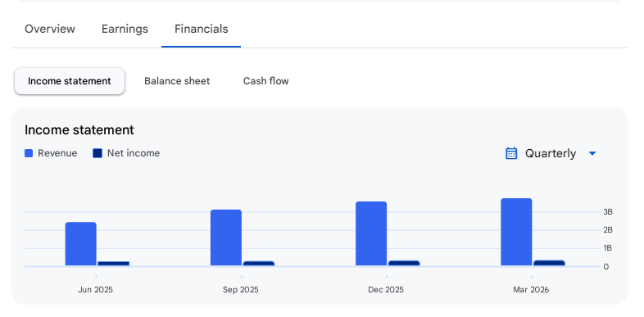Select the Sep 2025 revenue bar
Image resolution: width=644 pixels, height=317 pixels.
point(226,238)
